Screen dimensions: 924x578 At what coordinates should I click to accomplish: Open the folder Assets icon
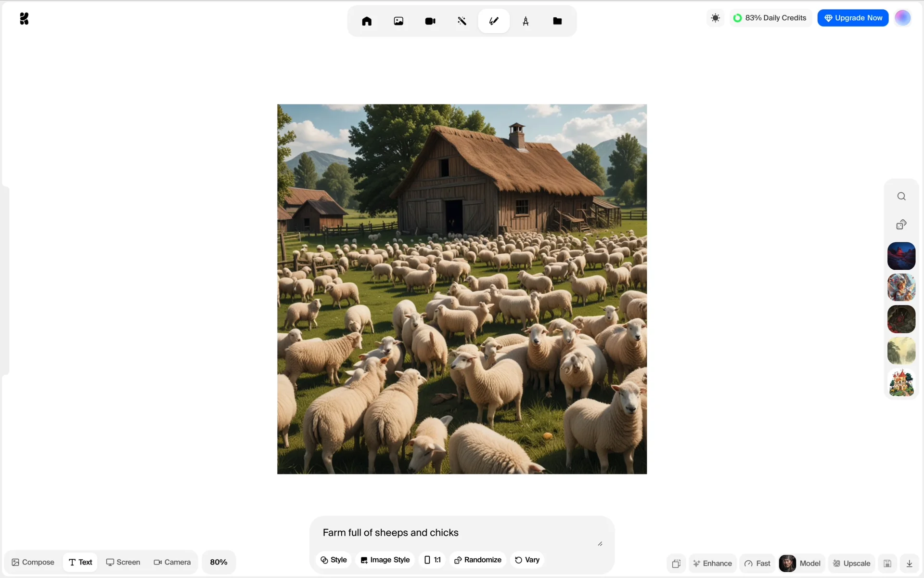coord(557,21)
